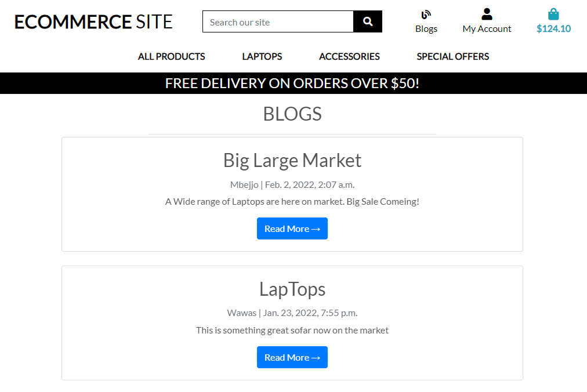This screenshot has width=587, height=392.
Task: Open the Blogs feed icon
Action: click(426, 14)
